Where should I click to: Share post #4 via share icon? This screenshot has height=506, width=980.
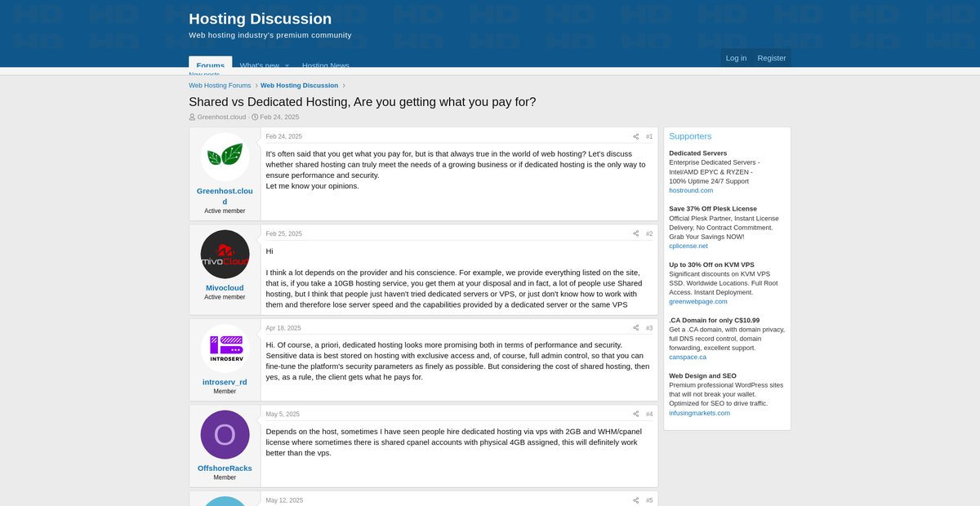[635, 414]
